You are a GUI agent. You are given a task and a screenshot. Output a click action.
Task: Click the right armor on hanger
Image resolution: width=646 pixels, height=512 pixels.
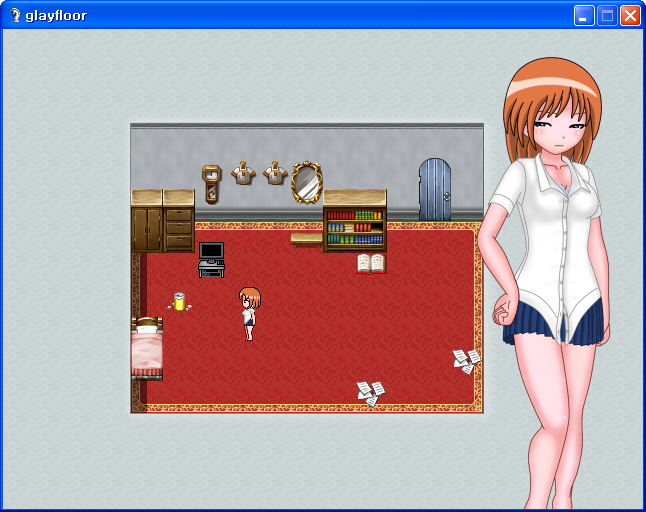pos(275,173)
